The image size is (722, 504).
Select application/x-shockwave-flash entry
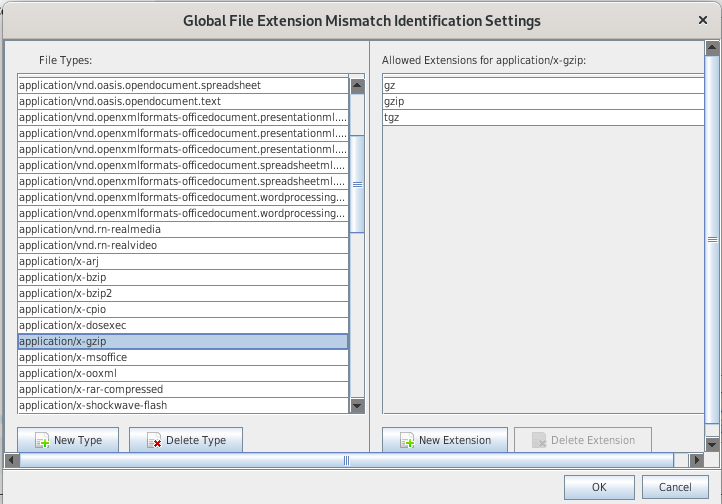[183, 406]
